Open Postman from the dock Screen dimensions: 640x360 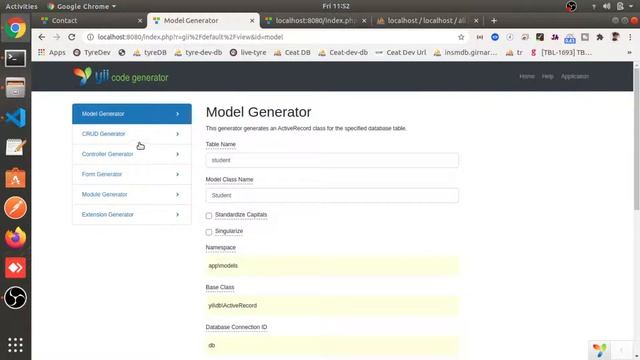pos(16,208)
